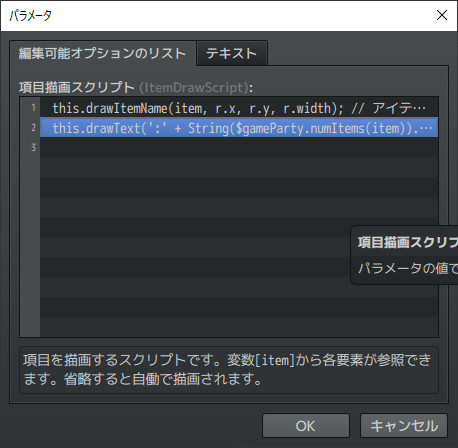This screenshot has width=458, height=448.
Task: Click the パラメータ window title
Action: click(x=30, y=15)
